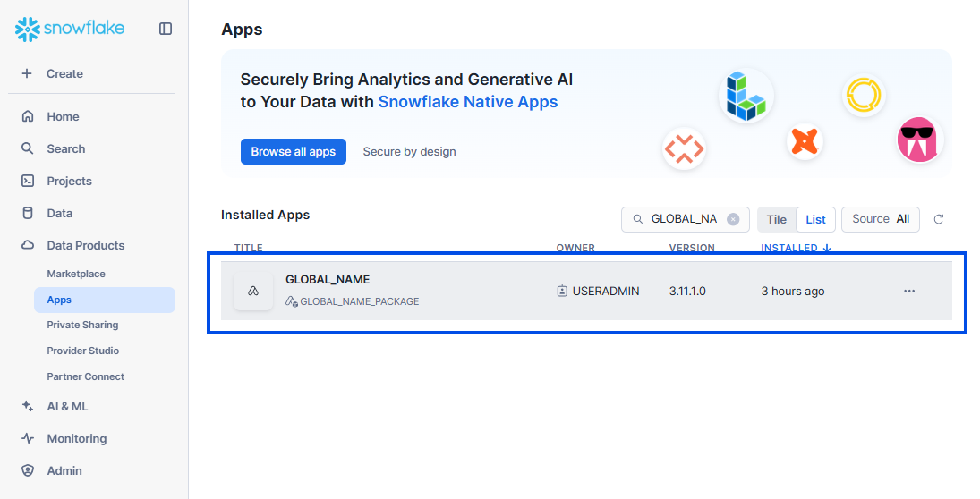Click version 3.11.1.0
The image size is (980, 499).
click(687, 291)
